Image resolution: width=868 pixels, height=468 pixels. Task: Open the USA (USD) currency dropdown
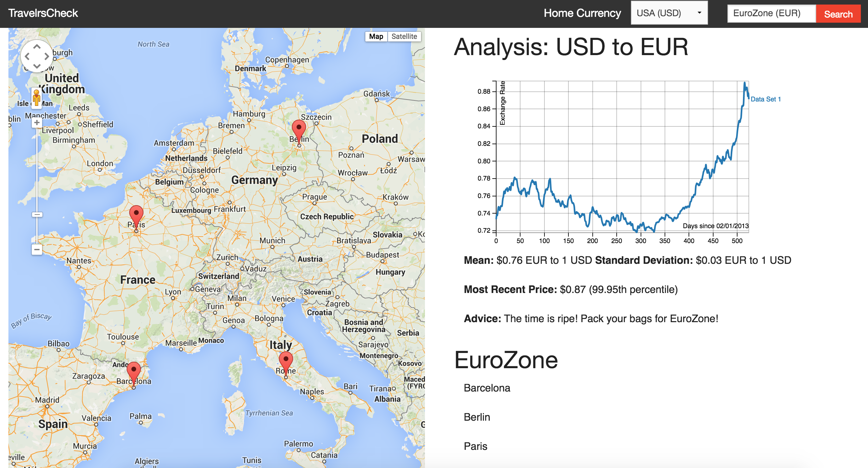click(668, 13)
